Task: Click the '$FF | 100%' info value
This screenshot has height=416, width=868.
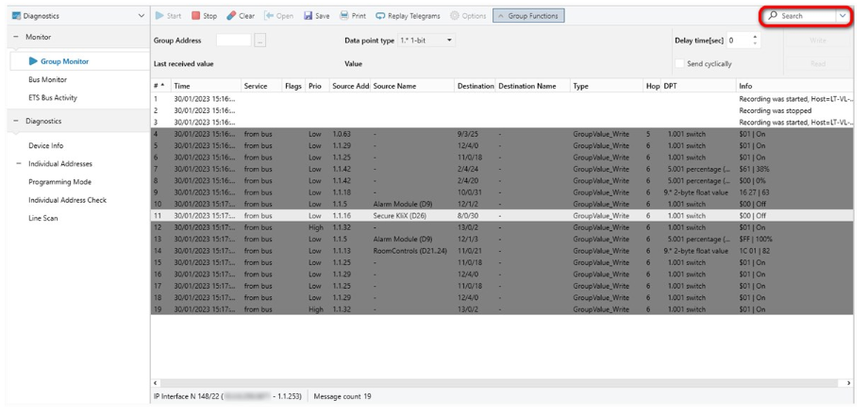Action: click(x=756, y=240)
